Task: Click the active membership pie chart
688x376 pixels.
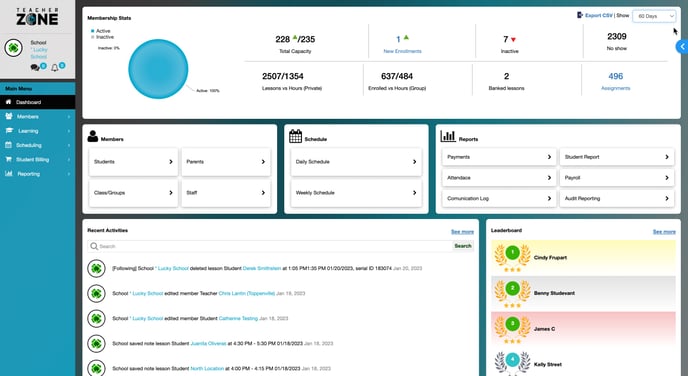Action: point(158,69)
